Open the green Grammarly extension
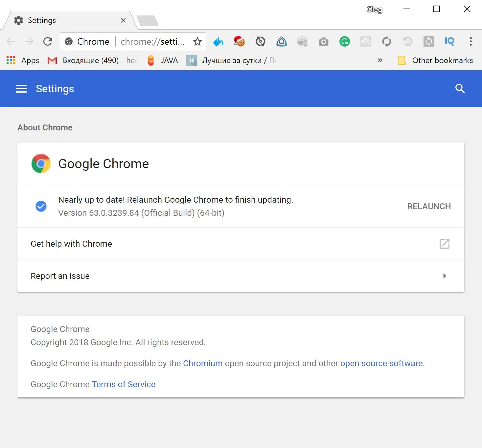Viewport: 482px width, 448px height. (345, 41)
